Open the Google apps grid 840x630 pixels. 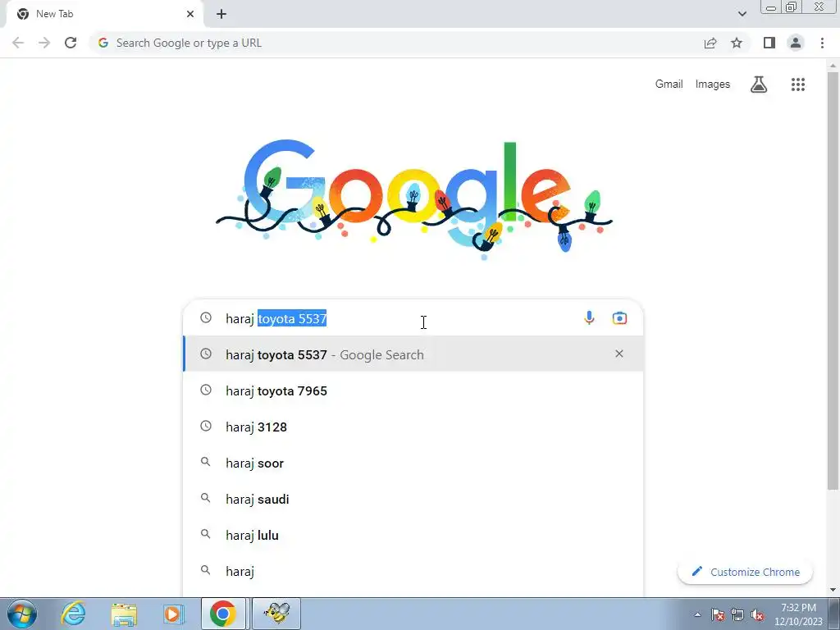[797, 84]
